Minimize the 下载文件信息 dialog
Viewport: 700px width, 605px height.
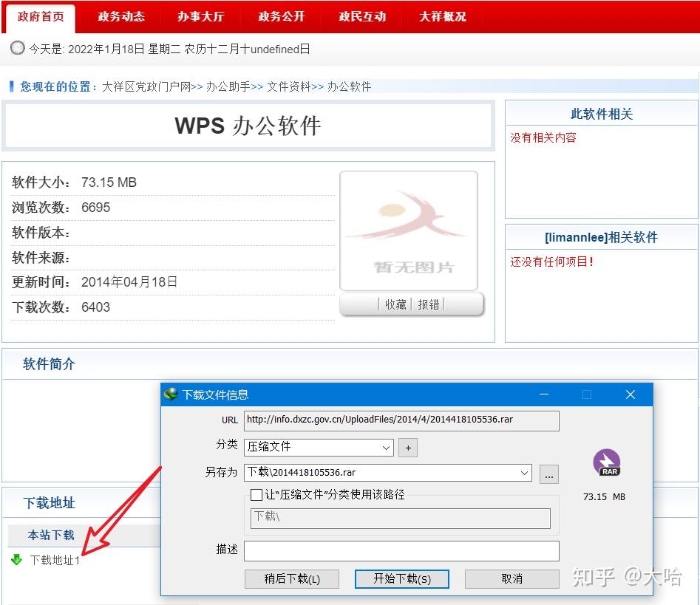[x=544, y=394]
